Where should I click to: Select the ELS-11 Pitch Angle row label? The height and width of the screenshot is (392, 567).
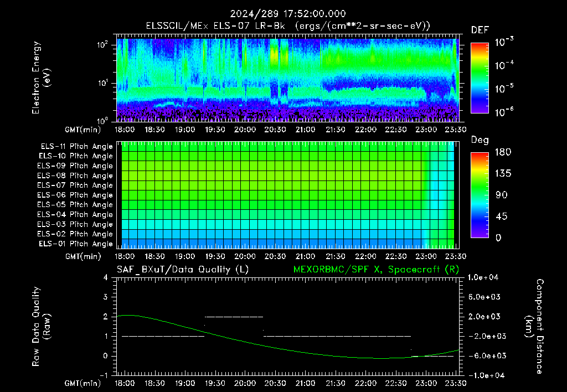(x=76, y=147)
